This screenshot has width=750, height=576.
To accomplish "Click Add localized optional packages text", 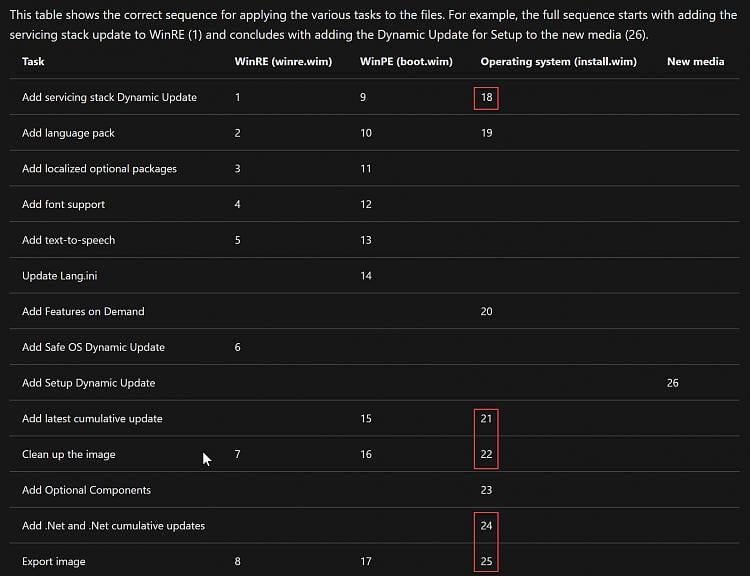I will 99,169.
